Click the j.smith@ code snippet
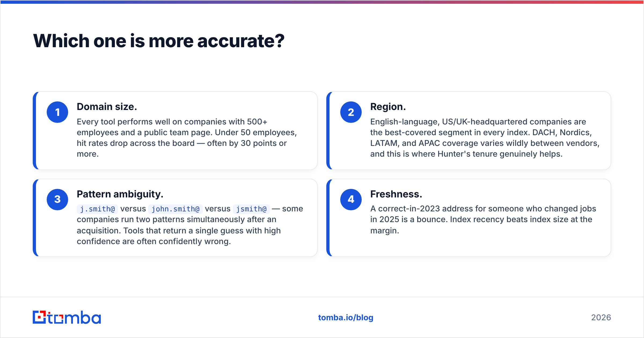 tap(97, 209)
